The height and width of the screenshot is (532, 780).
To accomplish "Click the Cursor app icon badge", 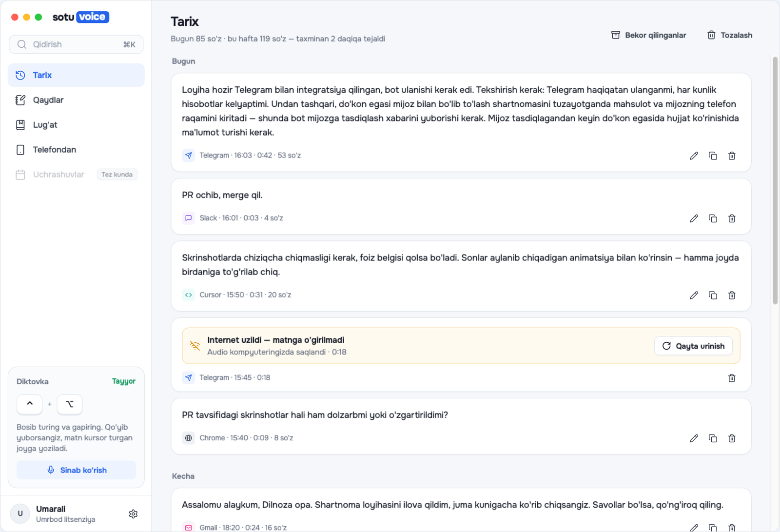I will tap(189, 295).
